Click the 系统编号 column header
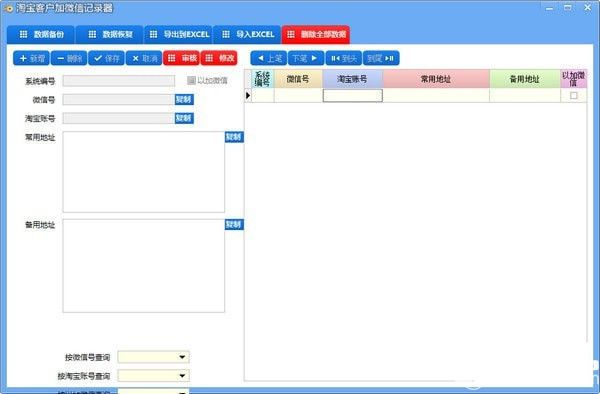Screen dimensions: 600x394 (262, 79)
